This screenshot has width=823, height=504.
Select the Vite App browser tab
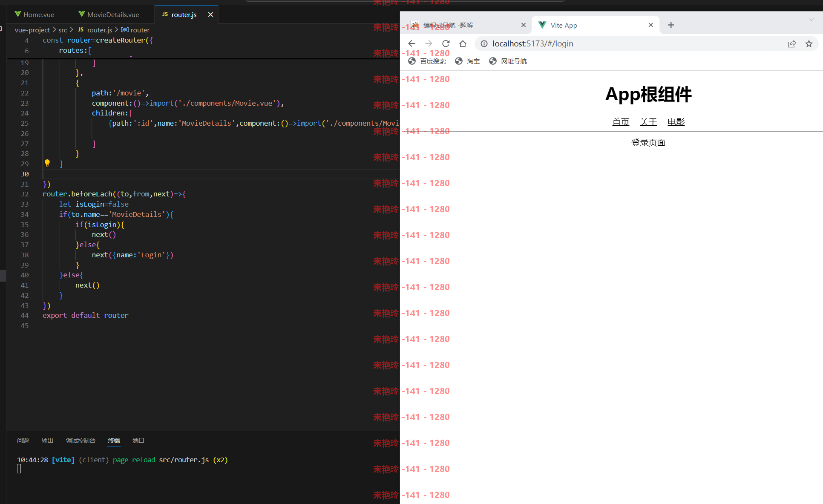(594, 25)
